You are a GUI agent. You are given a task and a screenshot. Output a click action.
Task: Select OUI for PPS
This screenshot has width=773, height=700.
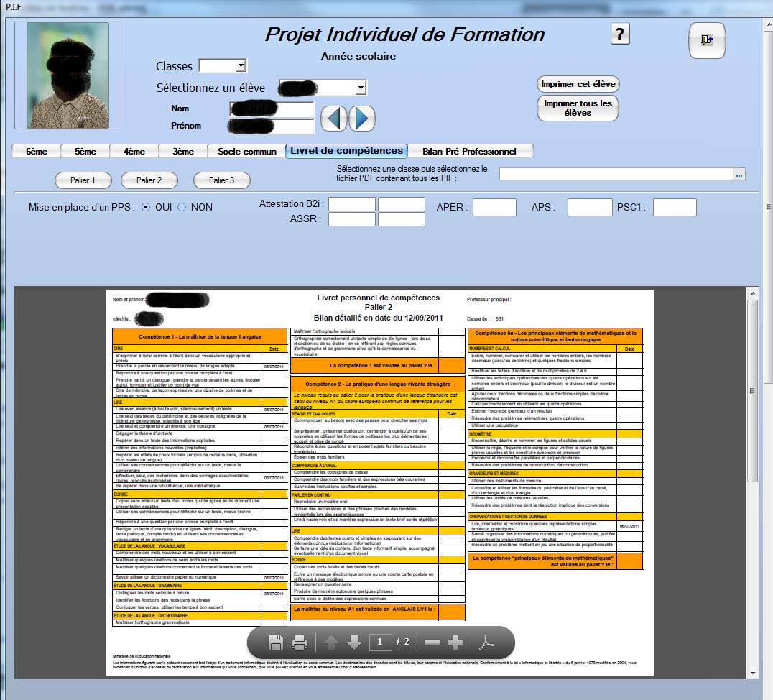(146, 207)
